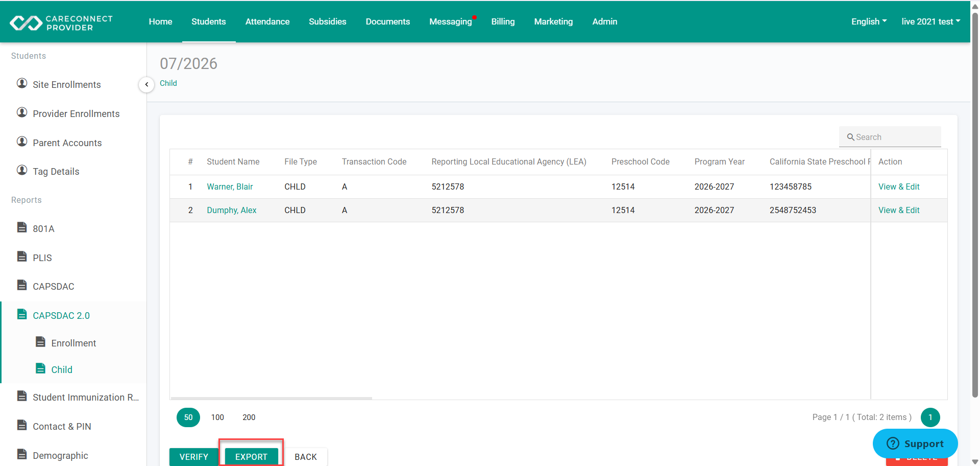Show 50 items per page
Screen dimensions: 980x466
(x=188, y=417)
